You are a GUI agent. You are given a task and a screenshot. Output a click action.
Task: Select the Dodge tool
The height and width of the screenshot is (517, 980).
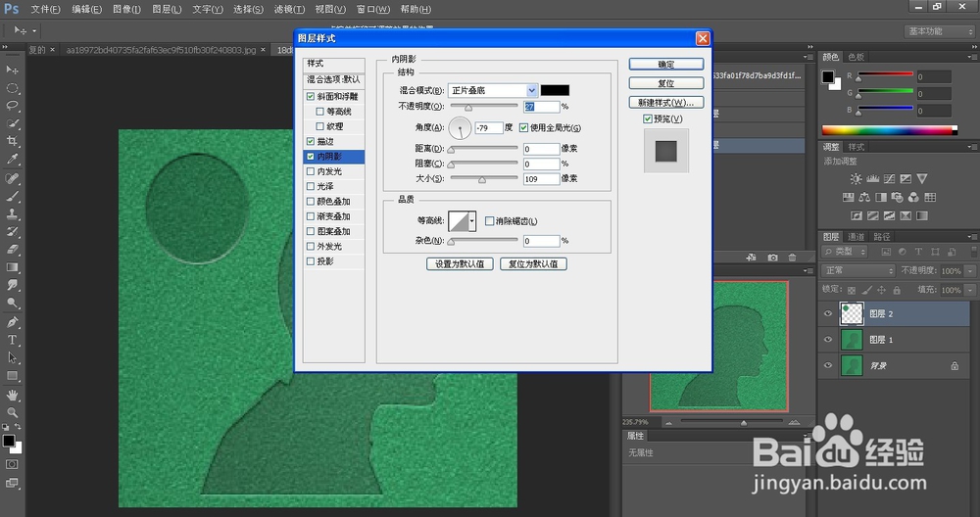12,303
